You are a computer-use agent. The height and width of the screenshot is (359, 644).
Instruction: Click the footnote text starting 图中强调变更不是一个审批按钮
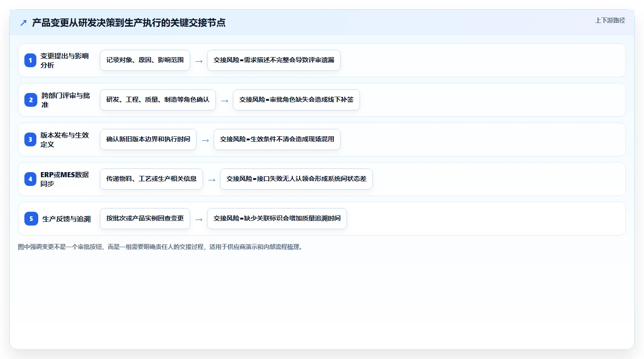161,247
